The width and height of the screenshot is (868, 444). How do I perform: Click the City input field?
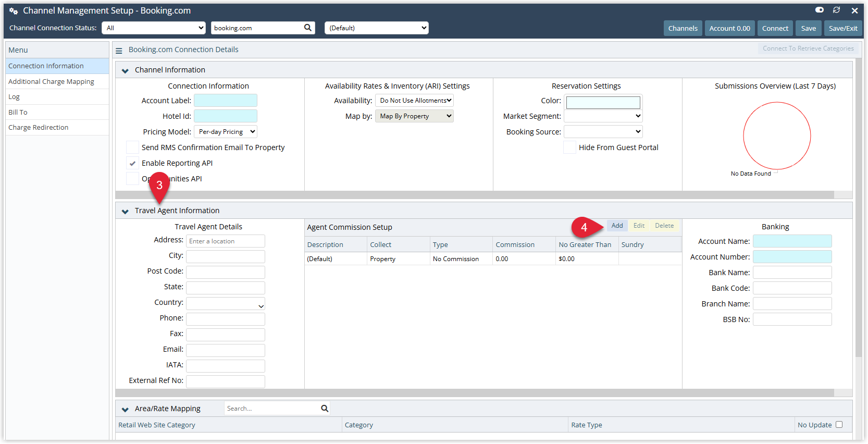(x=226, y=257)
